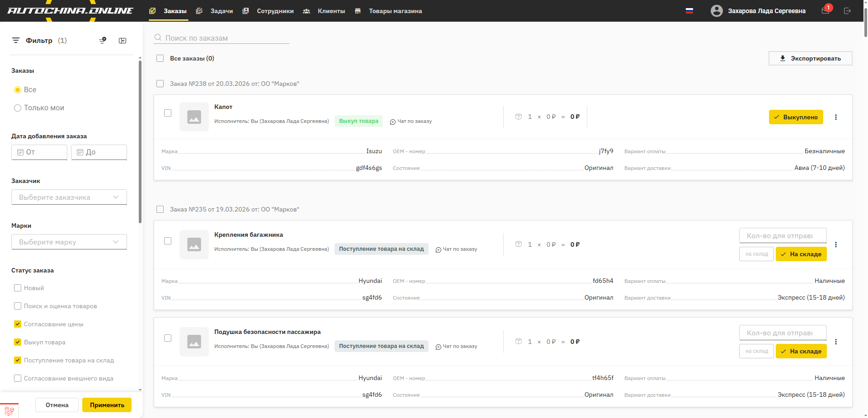Enable Согласование внешнего вида status

point(18,378)
